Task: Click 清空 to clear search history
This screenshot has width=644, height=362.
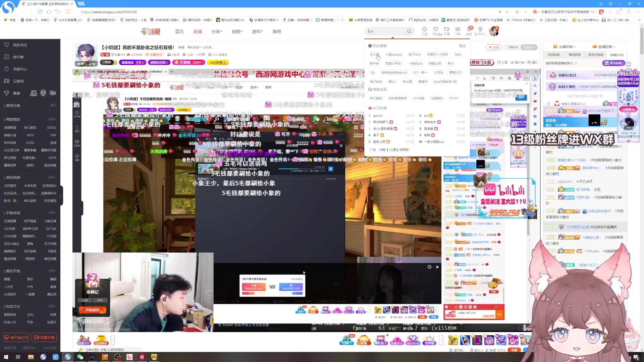Action: pos(462,46)
